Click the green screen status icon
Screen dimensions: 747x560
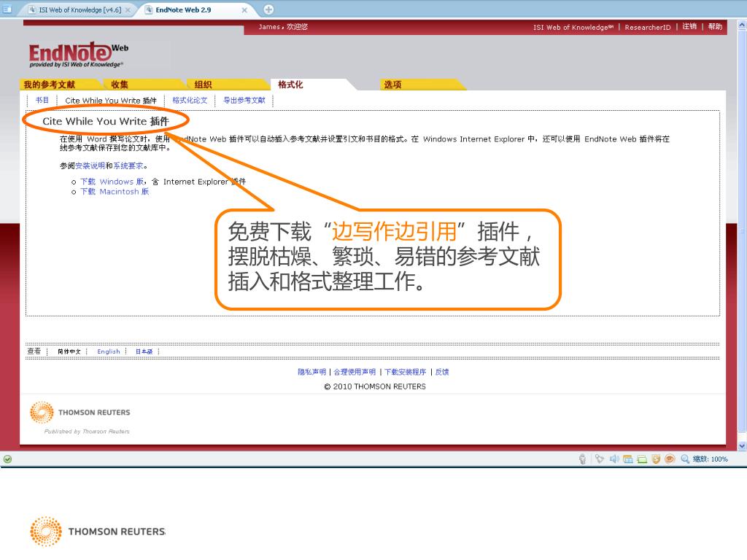642,459
